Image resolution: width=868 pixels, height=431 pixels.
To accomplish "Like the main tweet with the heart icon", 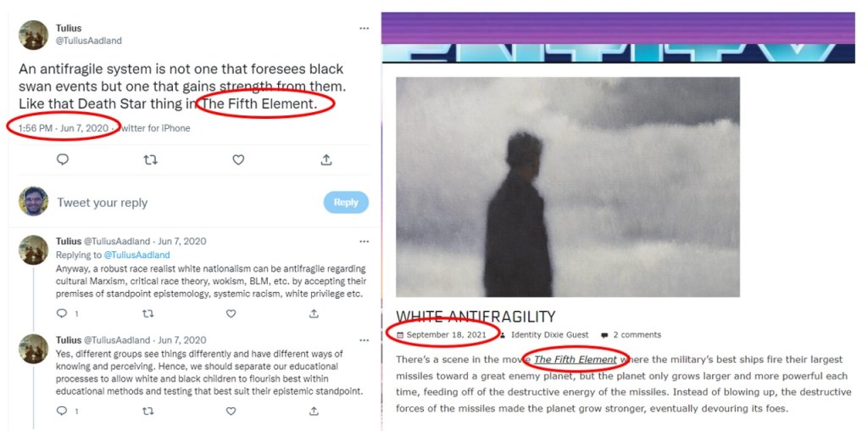I will tap(238, 160).
